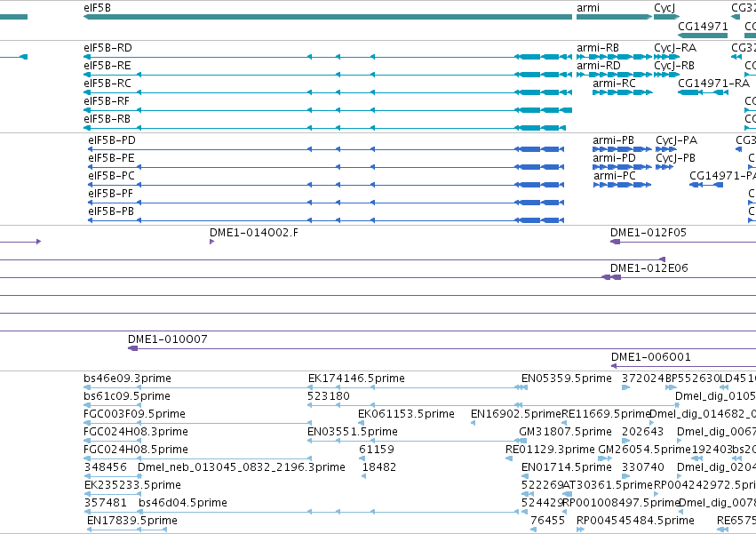Click the FGC024H08.5prime label
Screen dimensions: 756x534
point(136,450)
